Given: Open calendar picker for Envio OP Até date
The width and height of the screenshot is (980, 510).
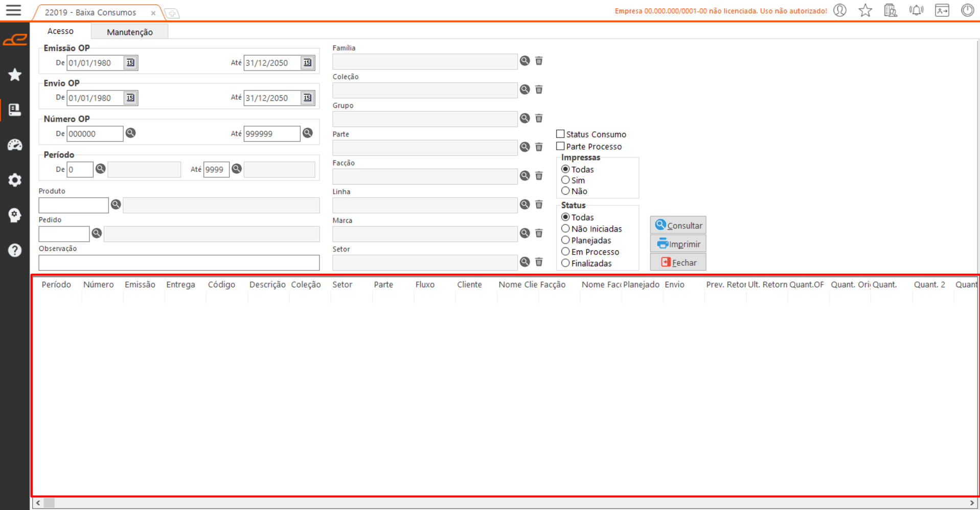Looking at the screenshot, I should [x=307, y=98].
